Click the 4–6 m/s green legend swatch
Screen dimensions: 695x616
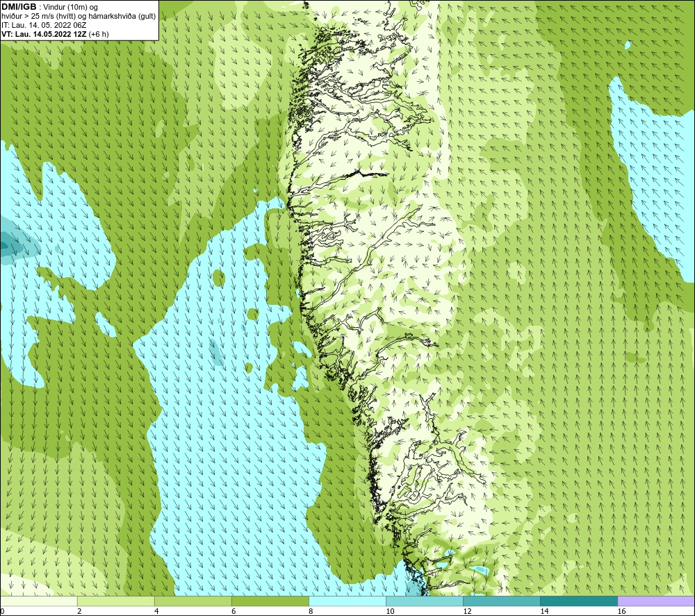click(193, 601)
